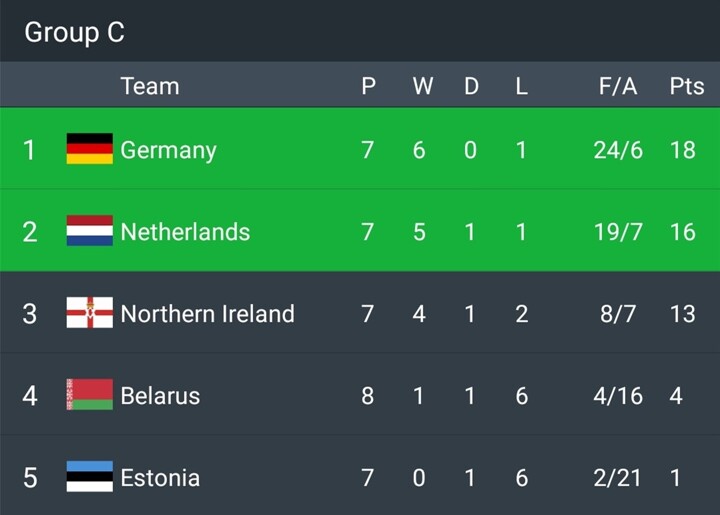This screenshot has height=515, width=720.
Task: Click the W column header
Action: point(423,86)
